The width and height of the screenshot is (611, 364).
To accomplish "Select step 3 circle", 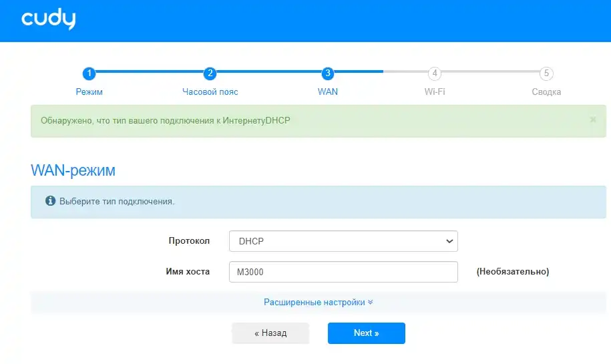I will pos(328,73).
